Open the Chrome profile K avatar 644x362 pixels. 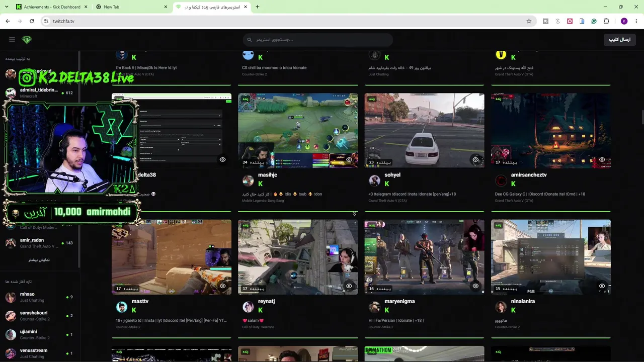[624, 21]
